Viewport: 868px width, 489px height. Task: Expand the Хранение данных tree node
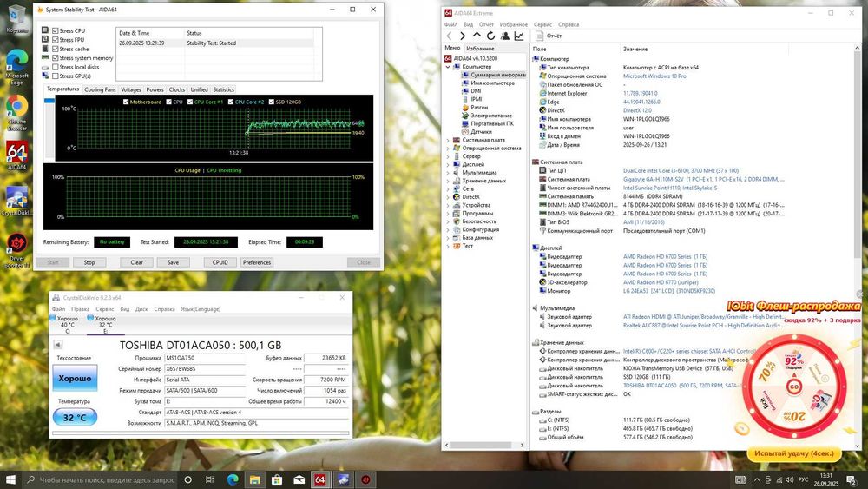tap(448, 181)
